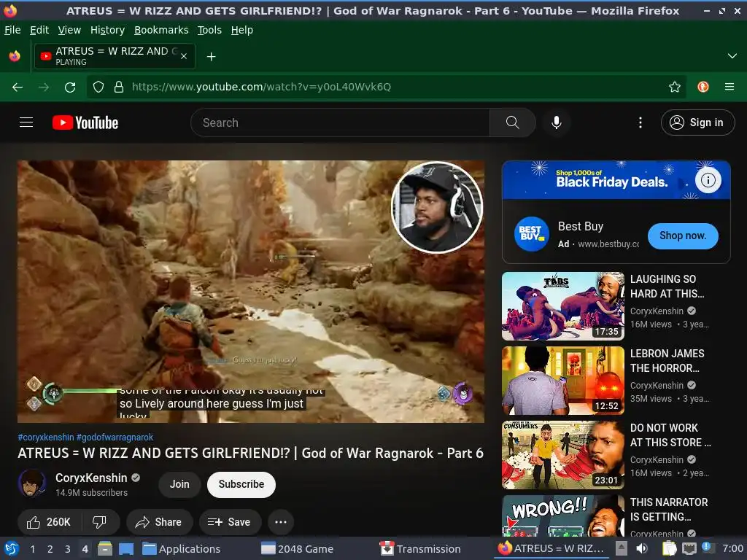This screenshot has height=560, width=747.
Task: Open YouTube settings three-dot menu
Action: point(640,122)
